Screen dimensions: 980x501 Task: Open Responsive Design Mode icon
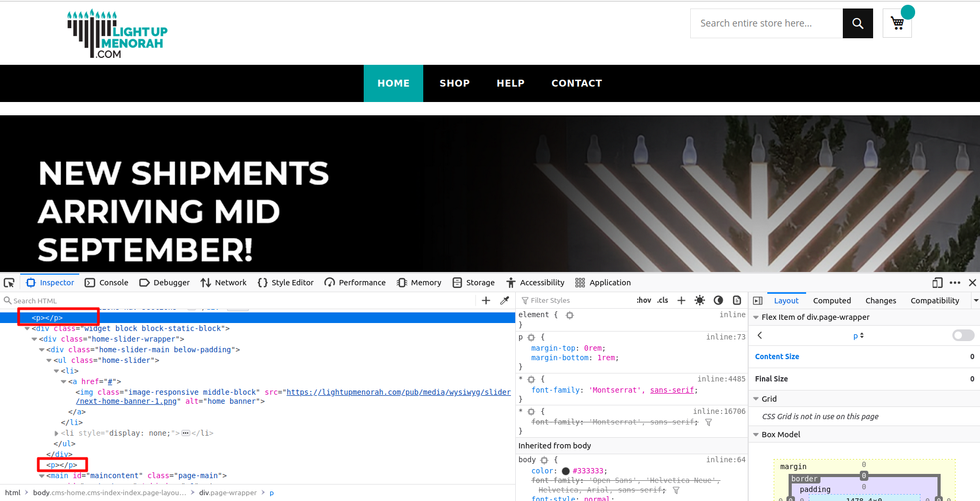937,283
